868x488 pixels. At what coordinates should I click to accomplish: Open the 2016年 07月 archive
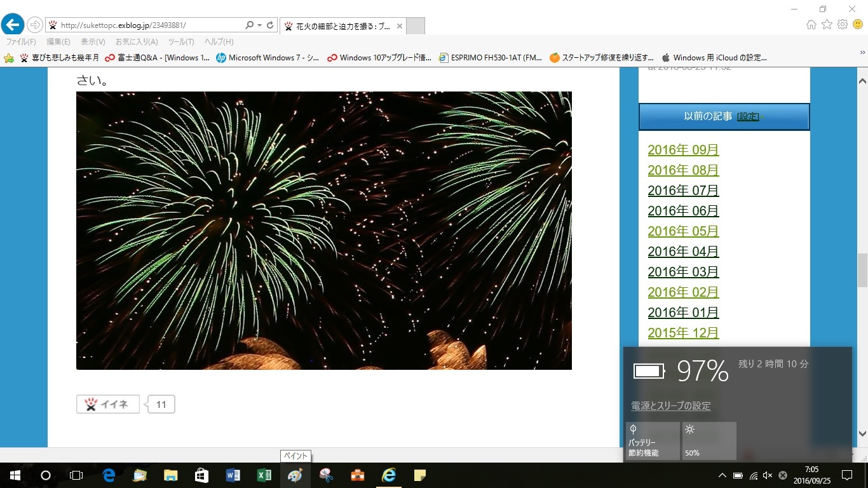(x=683, y=191)
